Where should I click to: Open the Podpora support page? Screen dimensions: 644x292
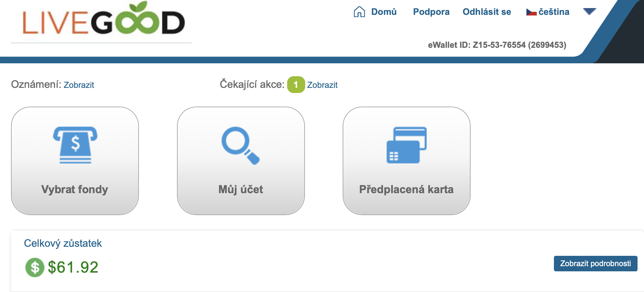tap(431, 12)
